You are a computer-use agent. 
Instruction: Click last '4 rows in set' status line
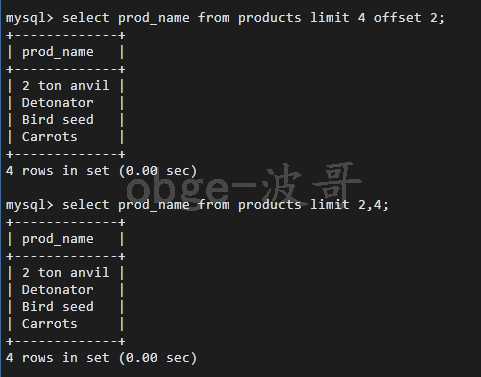point(101,358)
